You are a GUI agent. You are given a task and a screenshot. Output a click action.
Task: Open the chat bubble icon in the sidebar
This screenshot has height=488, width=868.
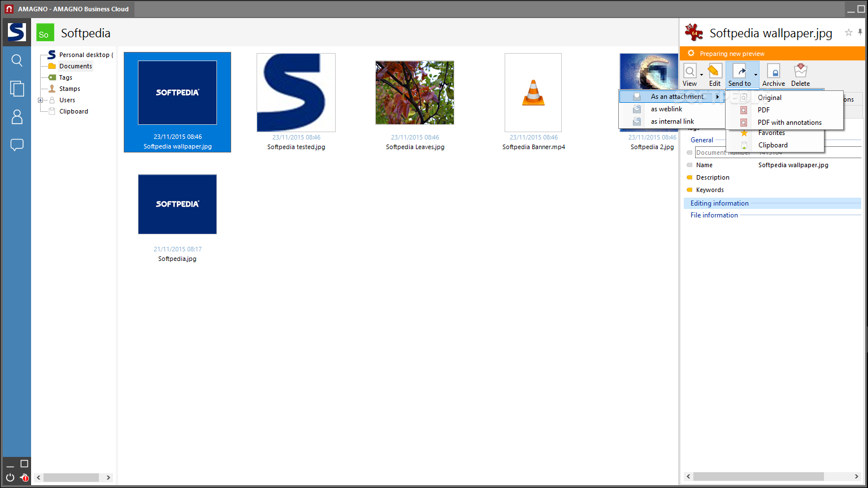(x=17, y=145)
